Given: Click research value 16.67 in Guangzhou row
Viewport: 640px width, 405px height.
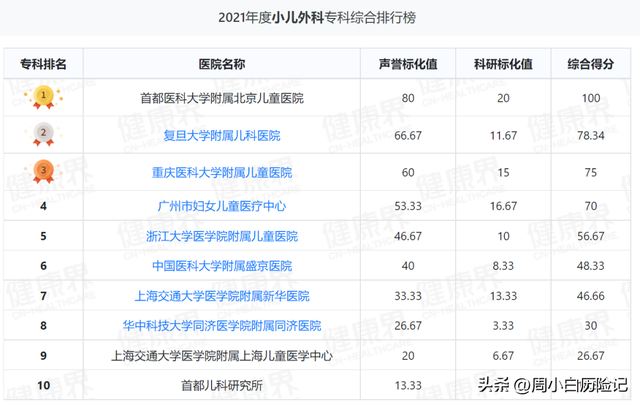Looking at the screenshot, I should (x=503, y=206).
